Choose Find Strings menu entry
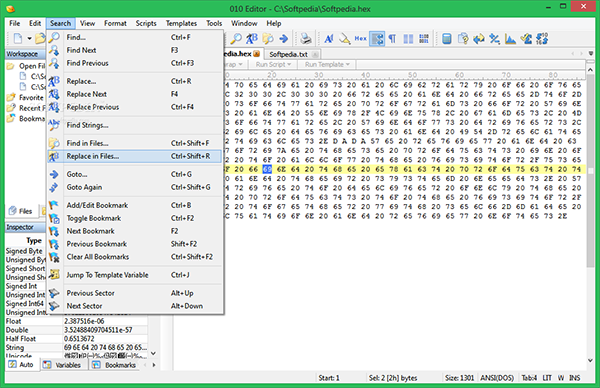The width and height of the screenshot is (600, 388). click(134, 125)
